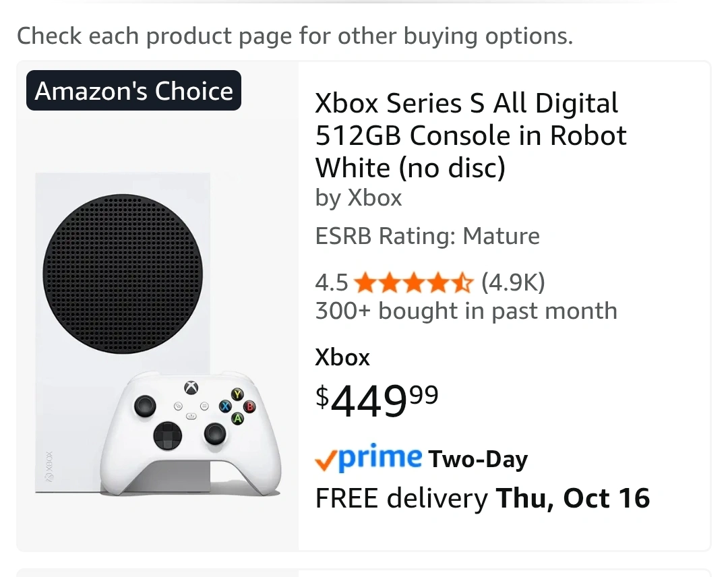Screen dimensions: 728x577
Task: Open the (4.9K) reviews count
Action: pos(512,282)
